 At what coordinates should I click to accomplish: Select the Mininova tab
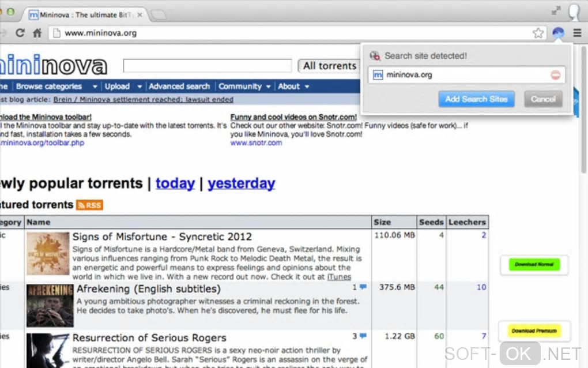[x=85, y=15]
